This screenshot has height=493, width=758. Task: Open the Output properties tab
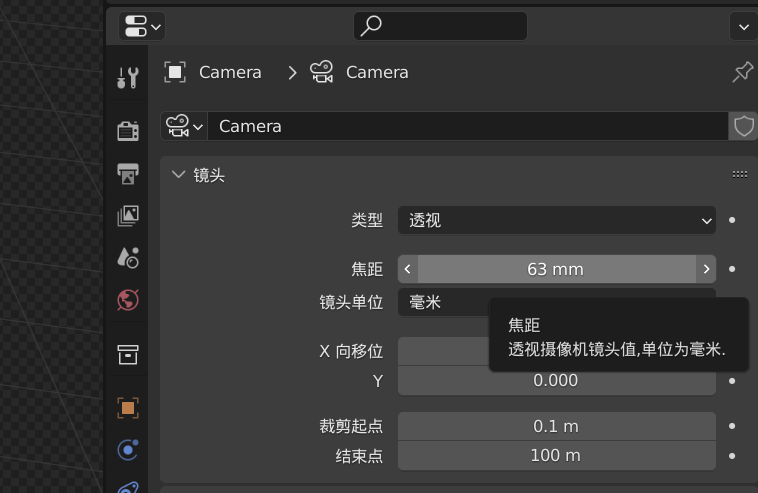[x=128, y=174]
